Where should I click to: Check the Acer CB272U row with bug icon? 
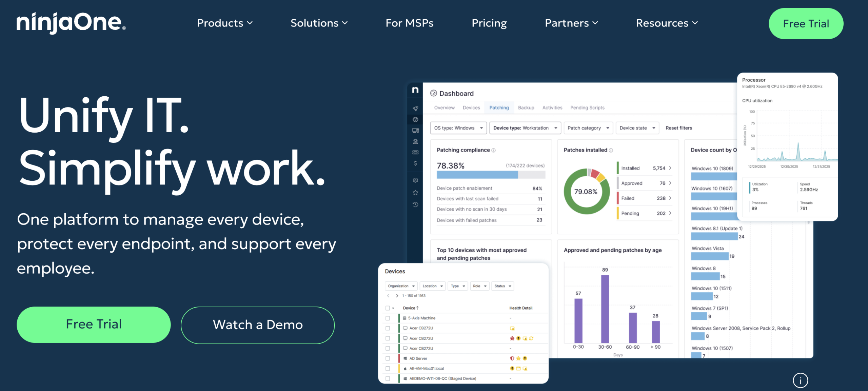(x=388, y=338)
